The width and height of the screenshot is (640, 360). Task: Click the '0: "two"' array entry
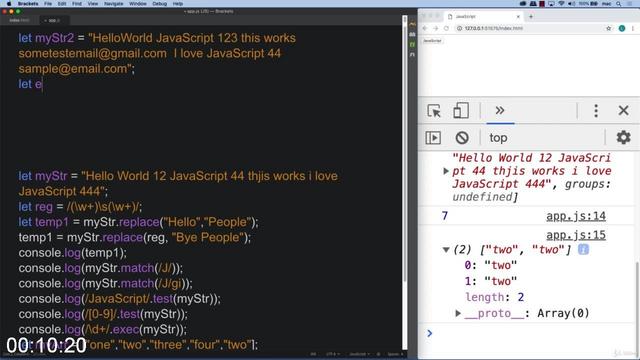491,265
